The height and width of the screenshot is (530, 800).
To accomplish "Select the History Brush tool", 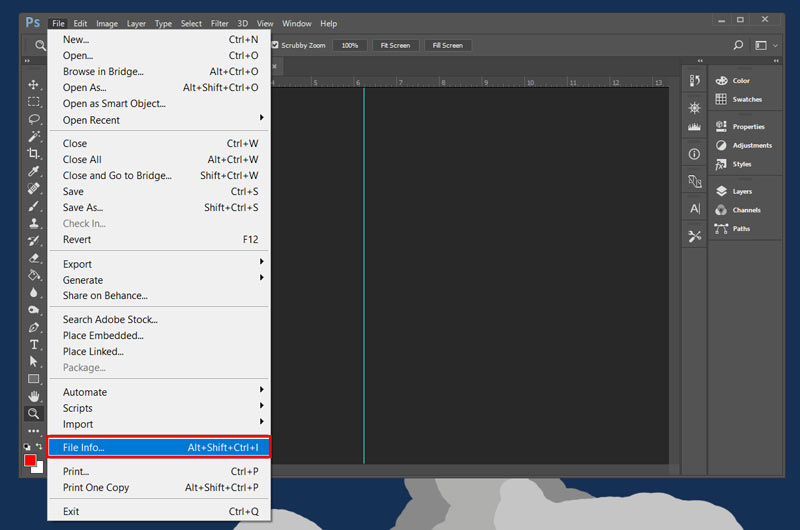I will [34, 240].
